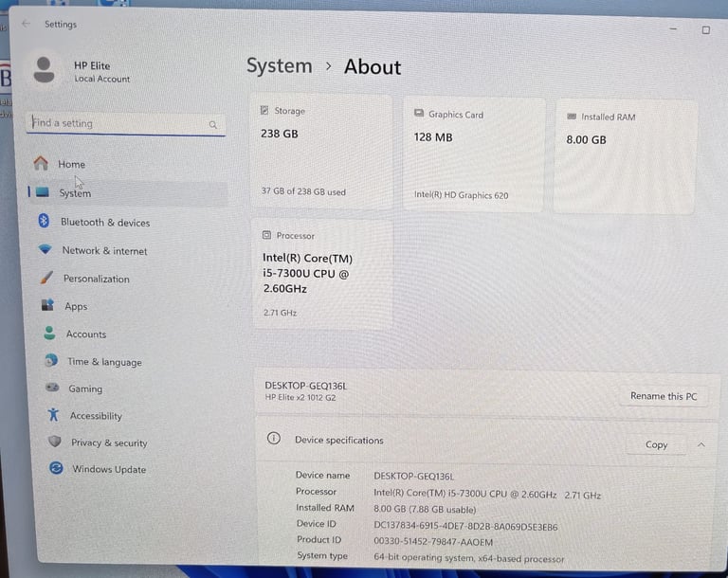Viewport: 728px width, 578px height.
Task: Click the Storage card disk icon
Action: (264, 110)
